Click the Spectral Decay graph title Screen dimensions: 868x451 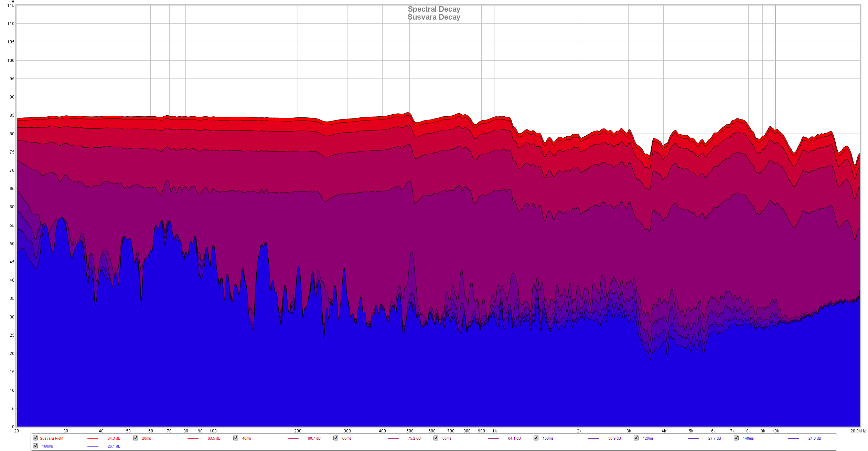[434, 9]
